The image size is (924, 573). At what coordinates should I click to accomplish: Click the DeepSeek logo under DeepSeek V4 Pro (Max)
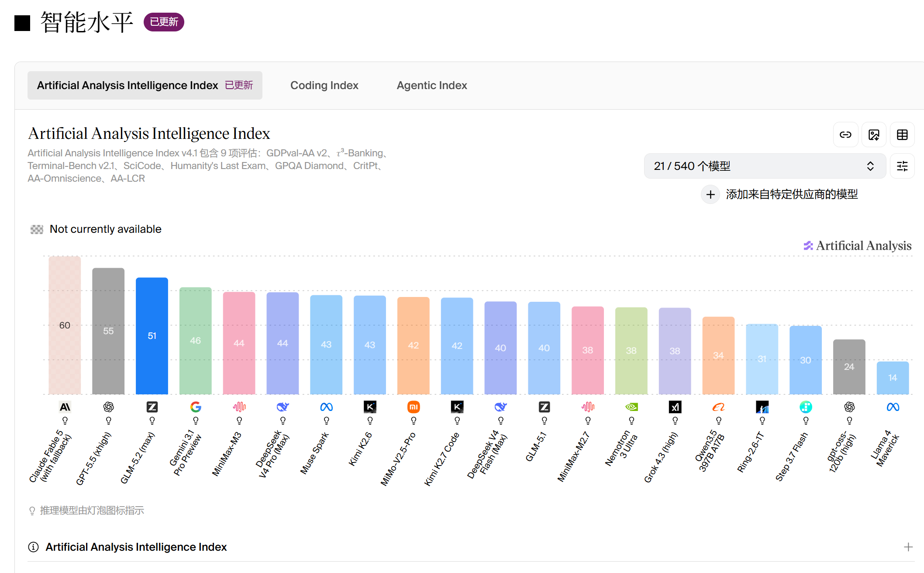pyautogui.click(x=283, y=407)
